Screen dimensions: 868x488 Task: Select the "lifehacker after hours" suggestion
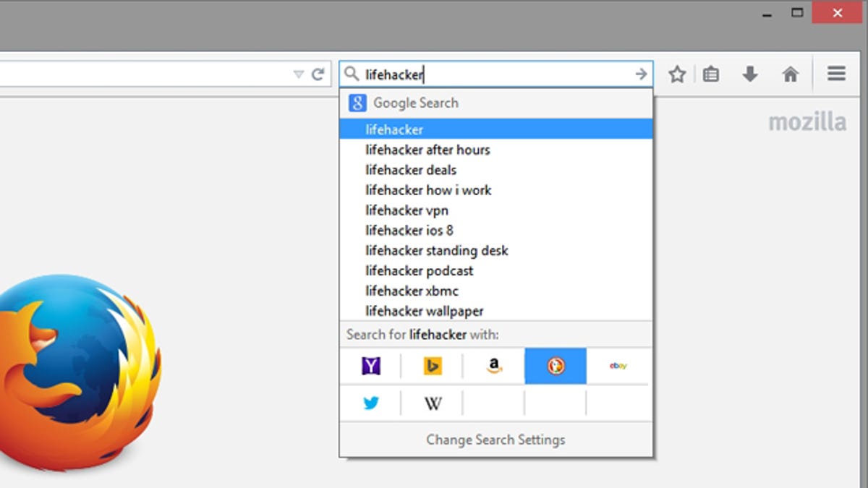point(496,150)
